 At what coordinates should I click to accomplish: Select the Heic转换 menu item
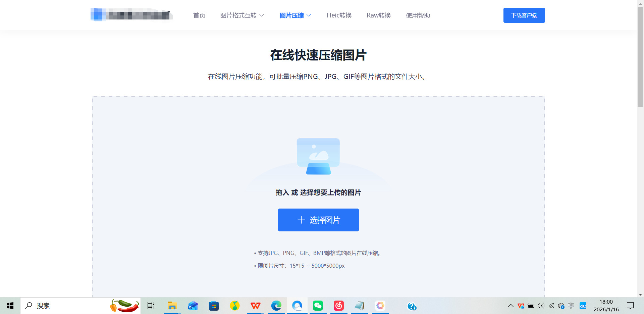click(x=339, y=15)
